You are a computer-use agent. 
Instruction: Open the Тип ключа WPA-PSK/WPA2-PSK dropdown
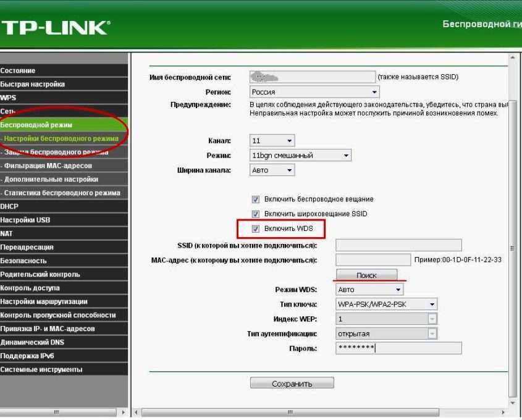[387, 304]
